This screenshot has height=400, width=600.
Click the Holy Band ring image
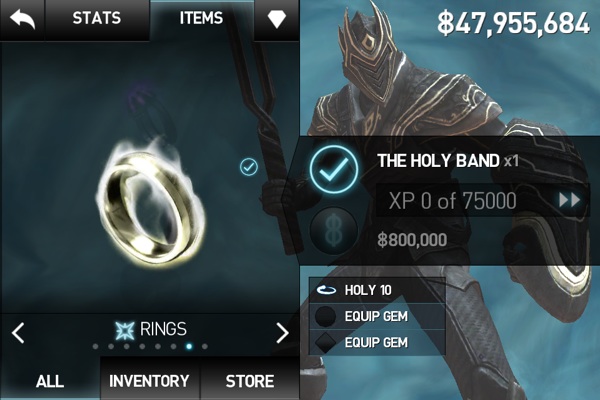150,202
